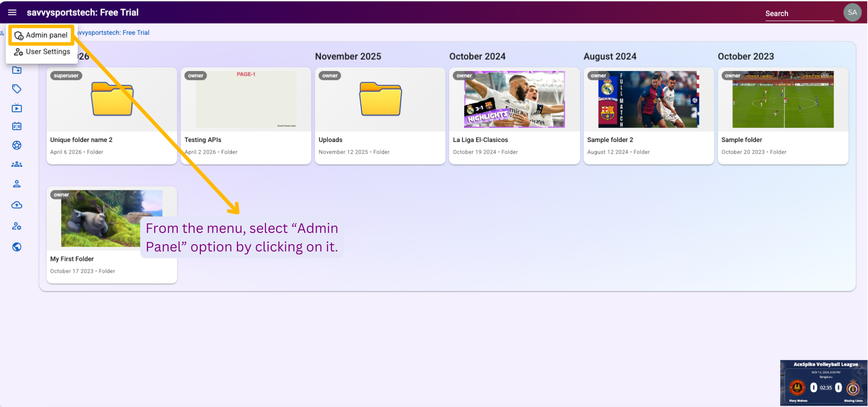Screen dimensions: 868x407
Task: Click the SA user avatar
Action: tap(852, 13)
